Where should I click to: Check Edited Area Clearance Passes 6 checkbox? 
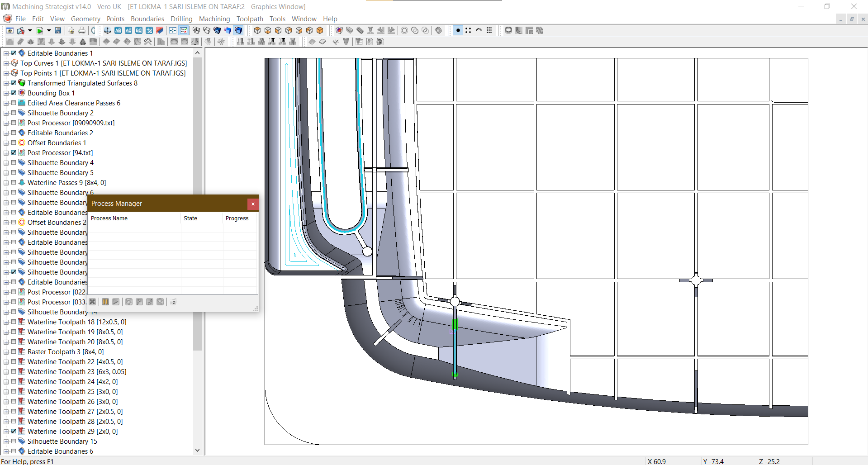tap(14, 103)
